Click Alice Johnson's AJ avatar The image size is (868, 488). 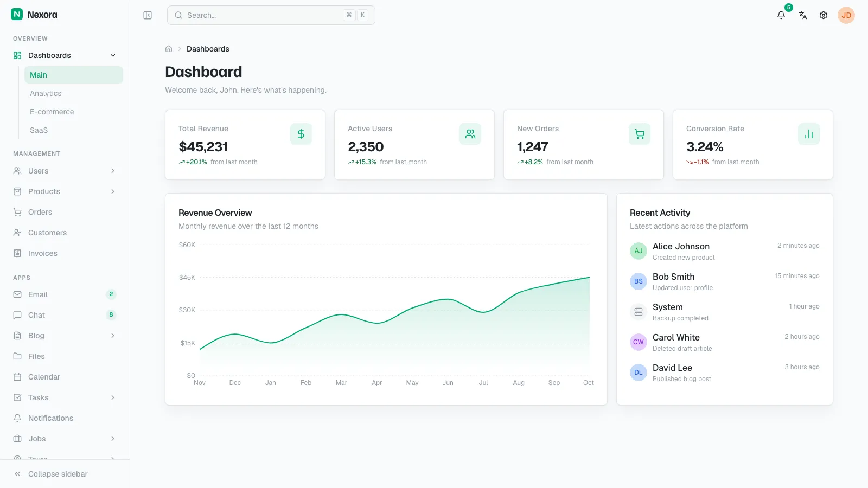(x=639, y=251)
